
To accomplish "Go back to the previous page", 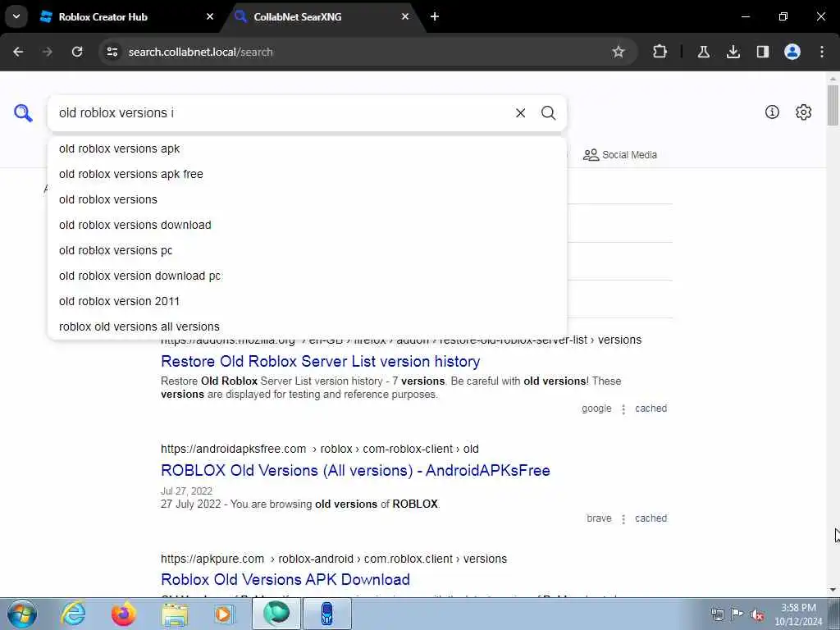I will (x=18, y=52).
